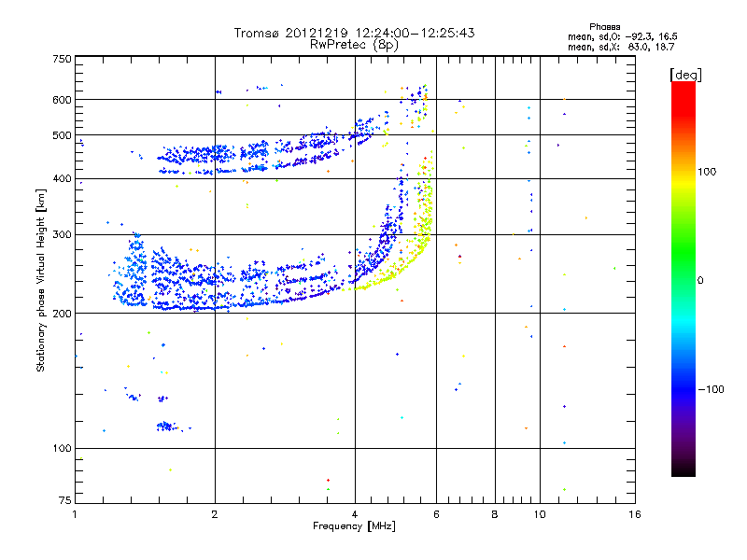This screenshot has width=747, height=560.
Task: Click the y-axis tick label '500'
Action: [x=62, y=135]
